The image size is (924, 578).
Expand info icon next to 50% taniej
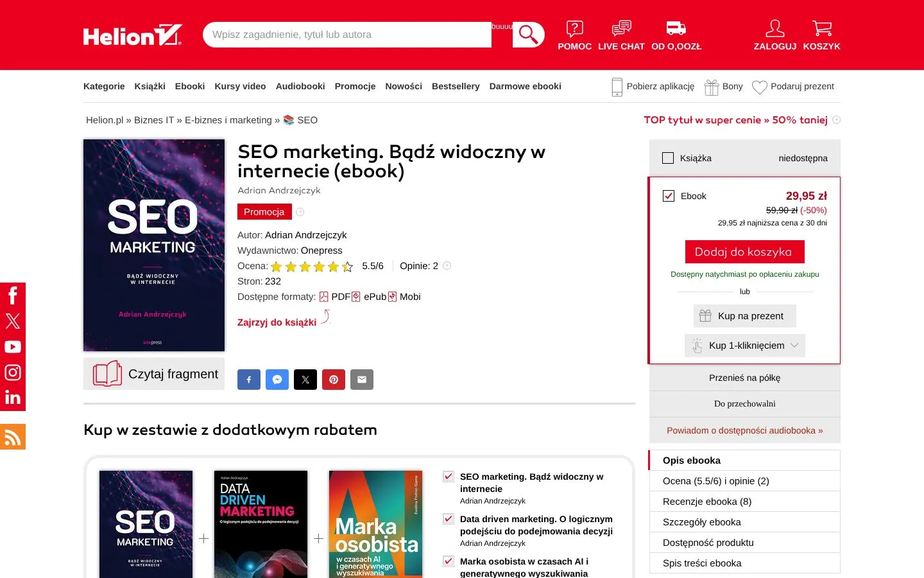pos(836,120)
